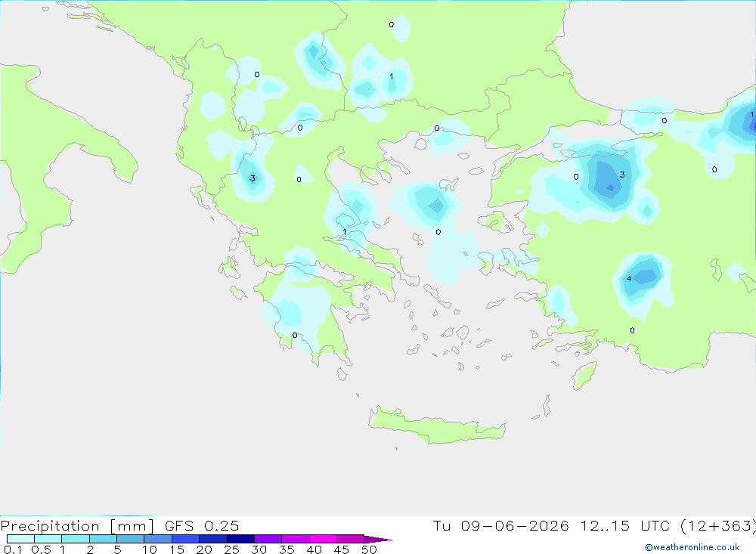Image resolution: width=756 pixels, height=554 pixels.
Task: Click the '15' legend scale label
Action: 176,549
